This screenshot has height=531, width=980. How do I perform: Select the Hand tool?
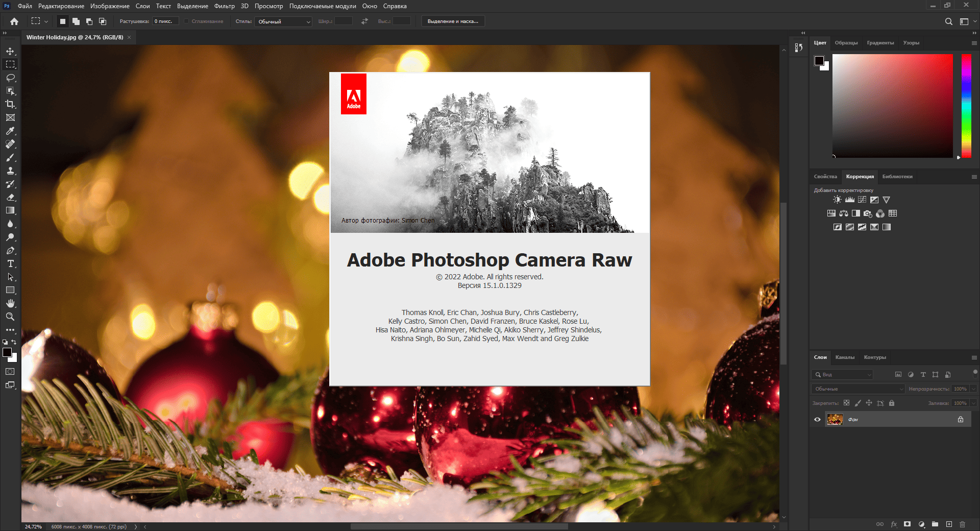tap(10, 303)
